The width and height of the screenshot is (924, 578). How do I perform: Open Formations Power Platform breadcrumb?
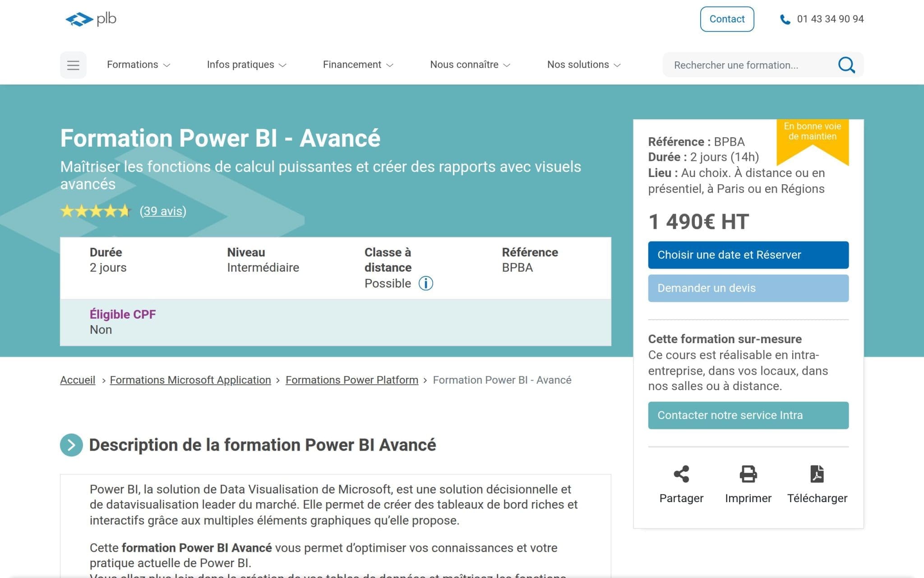coord(352,380)
